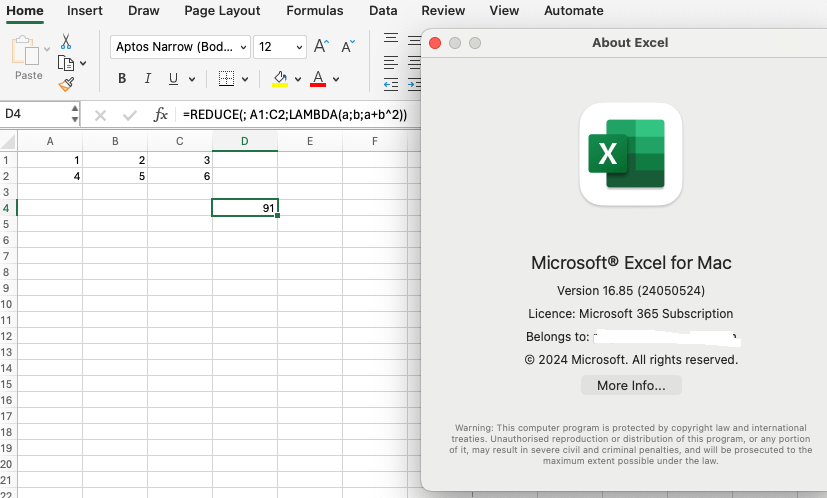The image size is (827, 498).
Task: Cut selection with the scissors icon
Action: [x=65, y=41]
